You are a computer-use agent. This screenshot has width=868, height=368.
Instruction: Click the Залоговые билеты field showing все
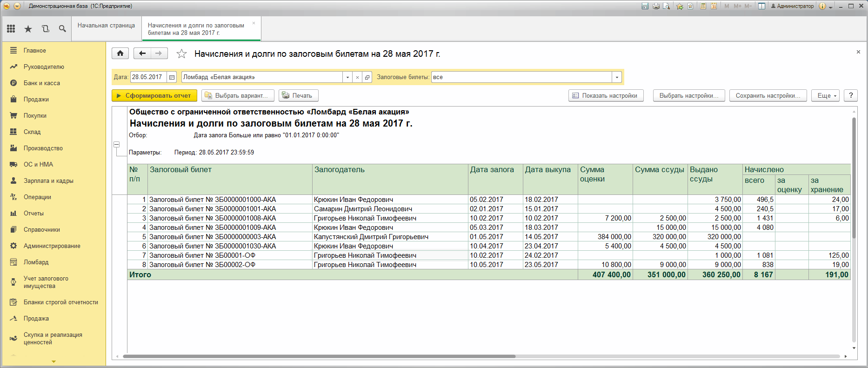521,77
